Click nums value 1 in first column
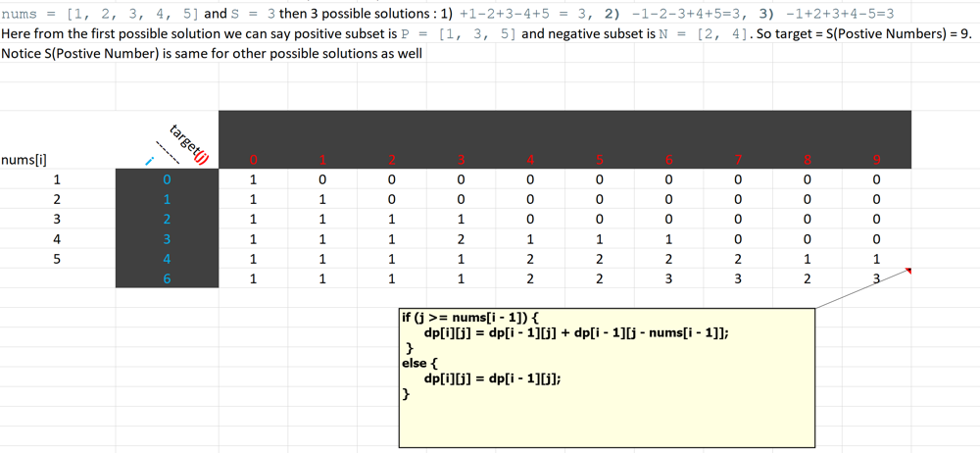This screenshot has width=980, height=453. [x=57, y=179]
